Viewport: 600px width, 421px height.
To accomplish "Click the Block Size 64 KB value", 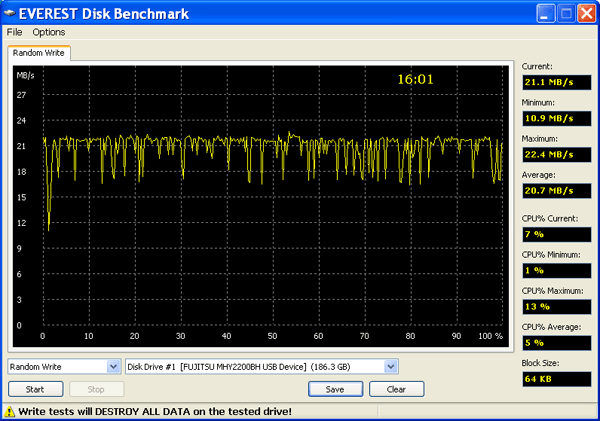I will pyautogui.click(x=557, y=379).
